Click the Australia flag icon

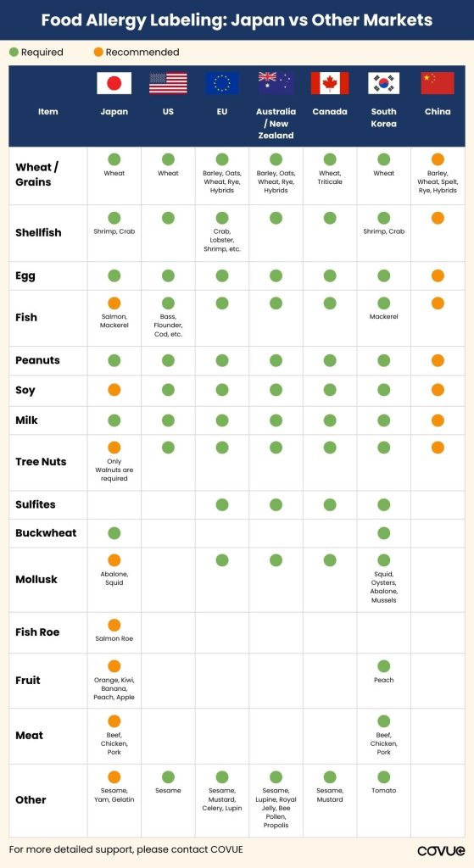tap(276, 84)
